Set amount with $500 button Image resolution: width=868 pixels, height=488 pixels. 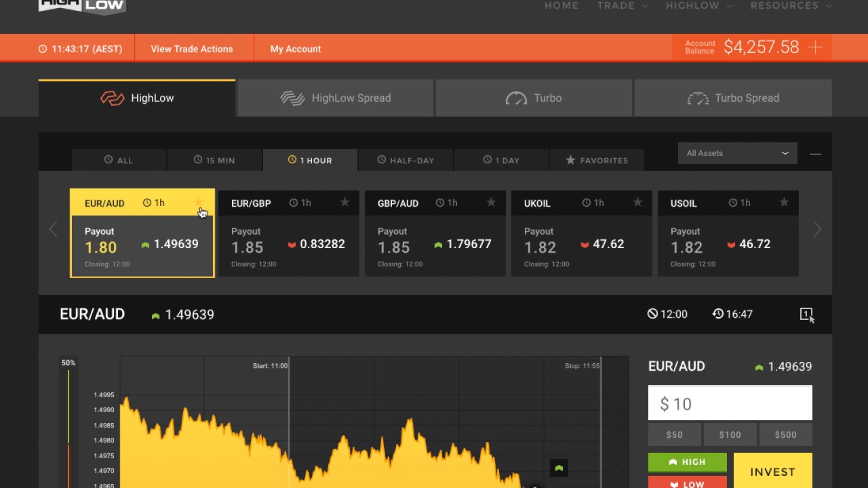(x=785, y=434)
